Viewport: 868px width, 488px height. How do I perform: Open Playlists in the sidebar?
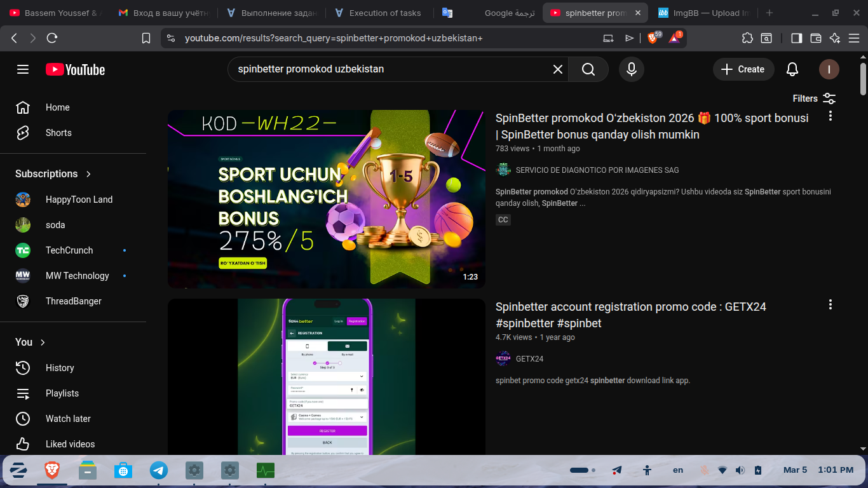pos(73,393)
